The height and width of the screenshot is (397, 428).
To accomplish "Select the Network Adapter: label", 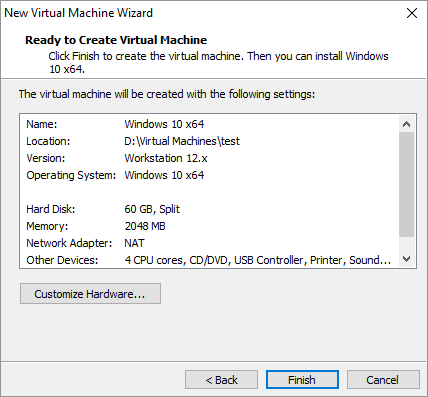I will (69, 243).
